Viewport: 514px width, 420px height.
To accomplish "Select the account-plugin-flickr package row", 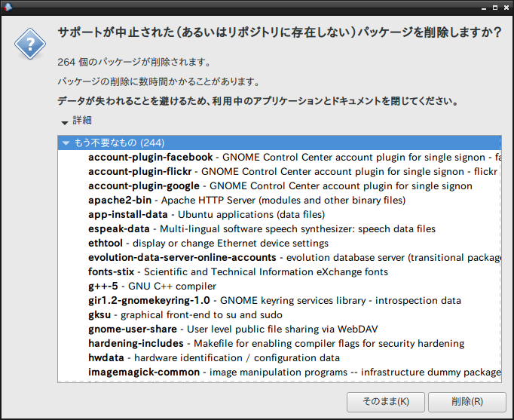I will click(x=280, y=171).
